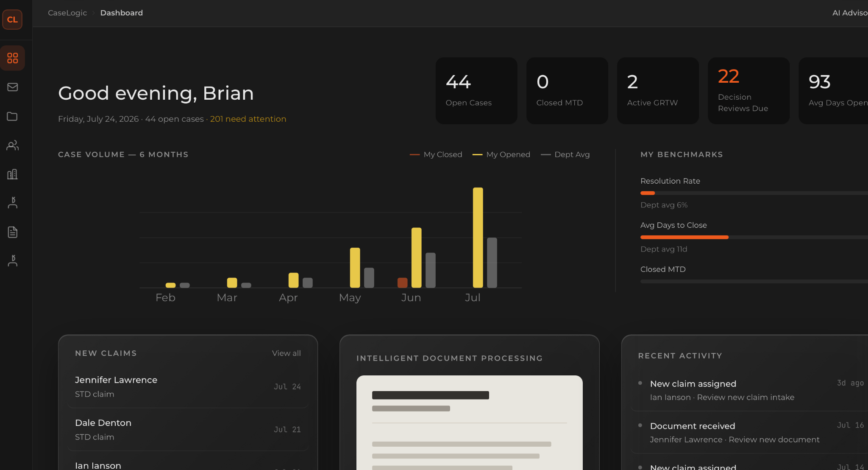The height and width of the screenshot is (470, 868).
Task: Click the Apr yellow My Opened bar
Action: point(293,280)
